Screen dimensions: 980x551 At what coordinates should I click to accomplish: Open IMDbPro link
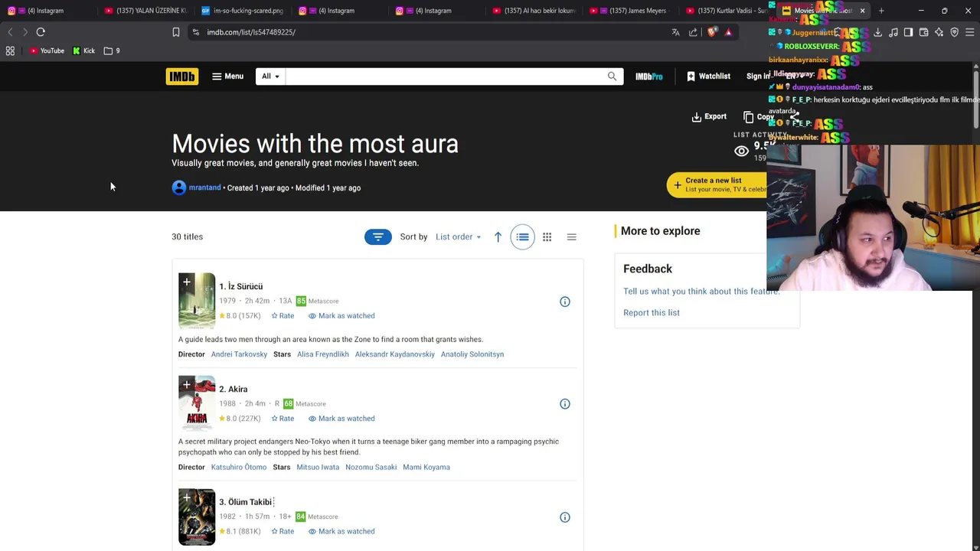pos(648,77)
